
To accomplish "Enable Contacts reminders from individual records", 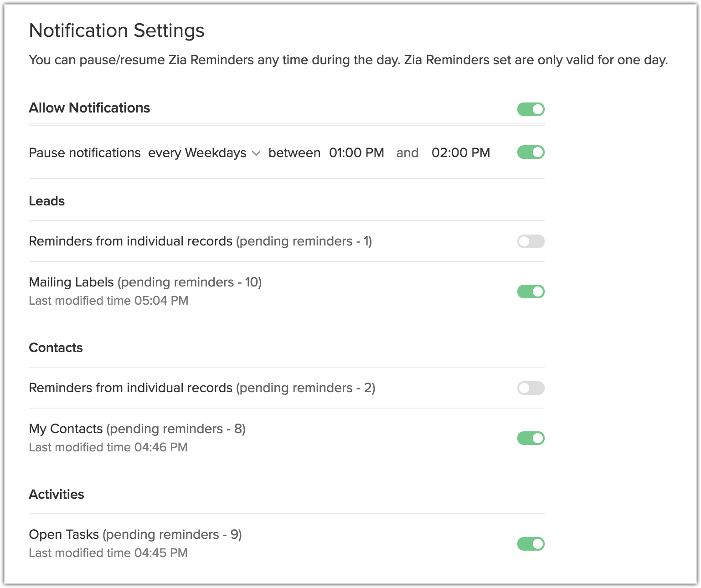I will 531,388.
